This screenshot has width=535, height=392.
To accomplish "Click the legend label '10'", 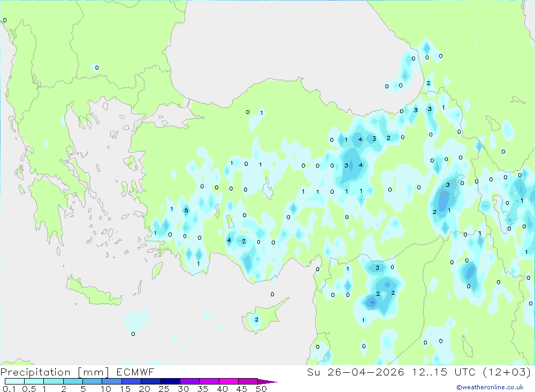I will pos(106,389).
